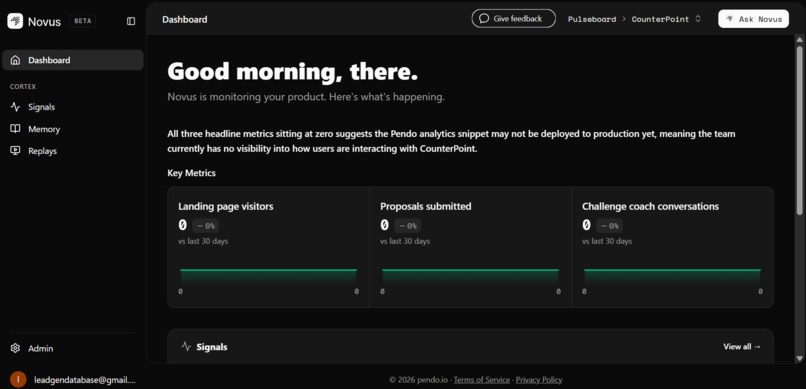Click the Proposals submitted metric title
Viewport: 806px width, 389px height.
(426, 207)
